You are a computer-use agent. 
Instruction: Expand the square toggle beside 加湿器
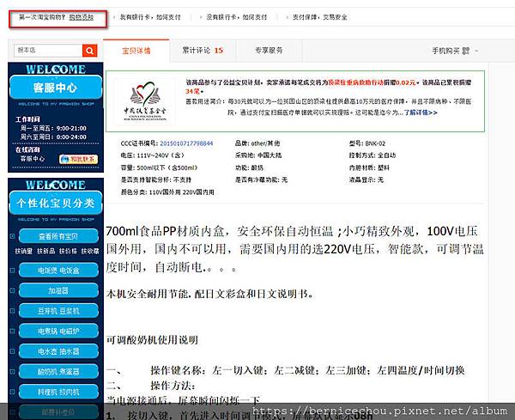click(13, 290)
